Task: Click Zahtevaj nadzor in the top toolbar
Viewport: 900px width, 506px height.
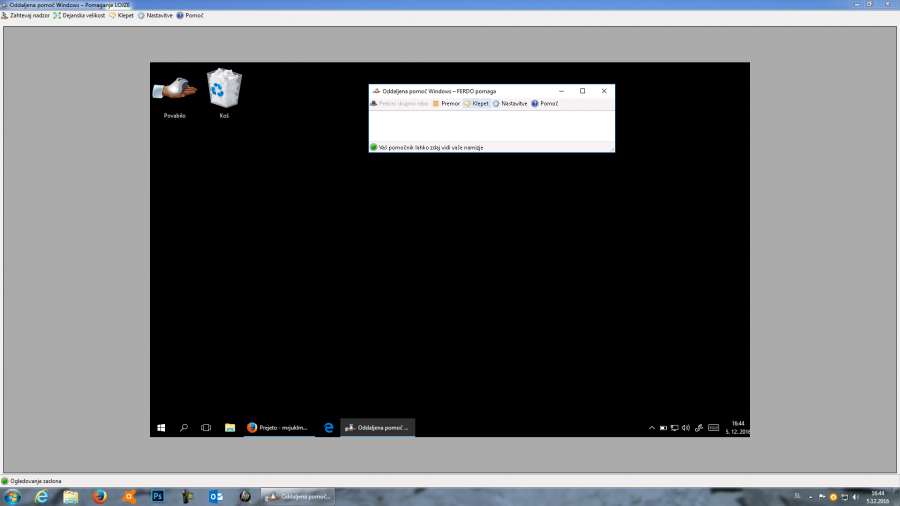Action: click(x=25, y=16)
